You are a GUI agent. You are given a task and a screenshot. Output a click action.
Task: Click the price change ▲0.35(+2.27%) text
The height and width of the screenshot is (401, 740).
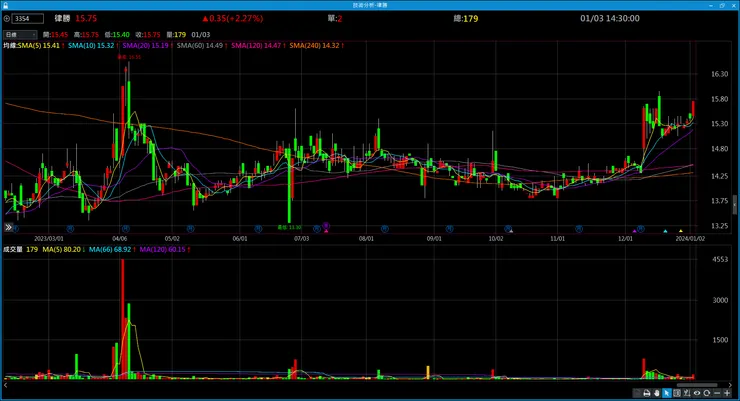[x=233, y=18]
